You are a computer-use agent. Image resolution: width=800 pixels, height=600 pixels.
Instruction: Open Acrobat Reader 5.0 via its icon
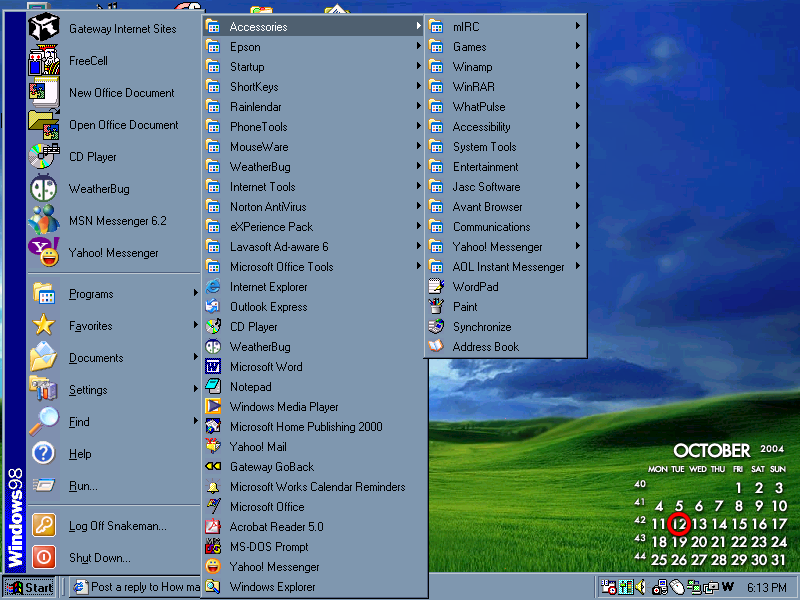(213, 527)
